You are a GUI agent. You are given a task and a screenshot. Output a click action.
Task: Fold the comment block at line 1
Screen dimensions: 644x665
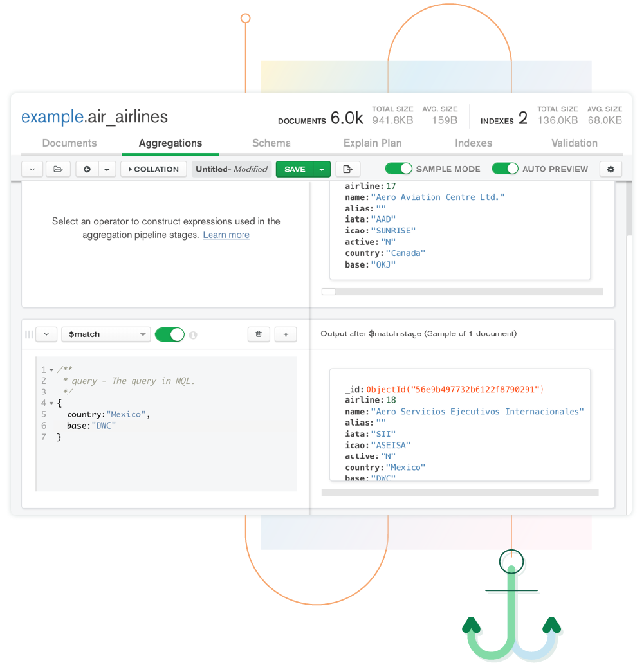(51, 370)
